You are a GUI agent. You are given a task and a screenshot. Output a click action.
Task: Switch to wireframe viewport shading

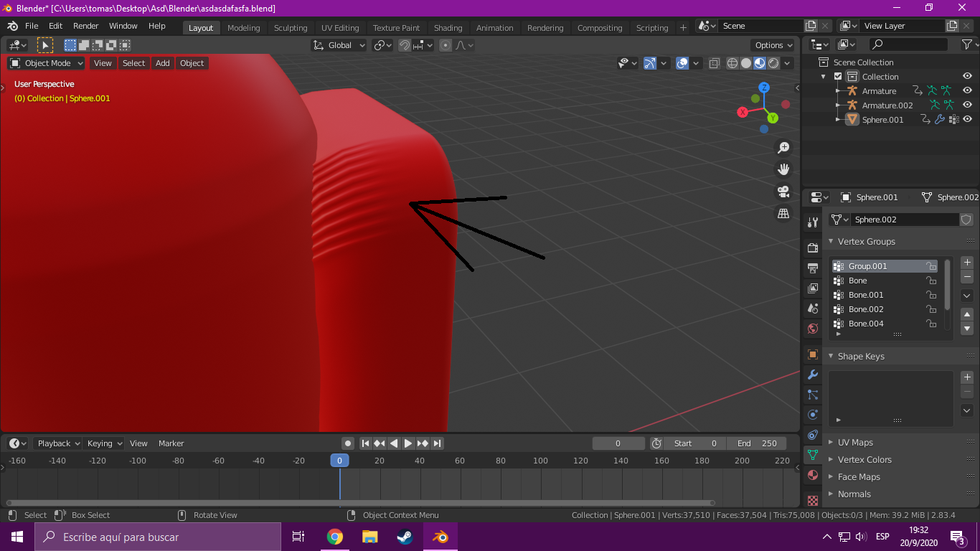(732, 63)
